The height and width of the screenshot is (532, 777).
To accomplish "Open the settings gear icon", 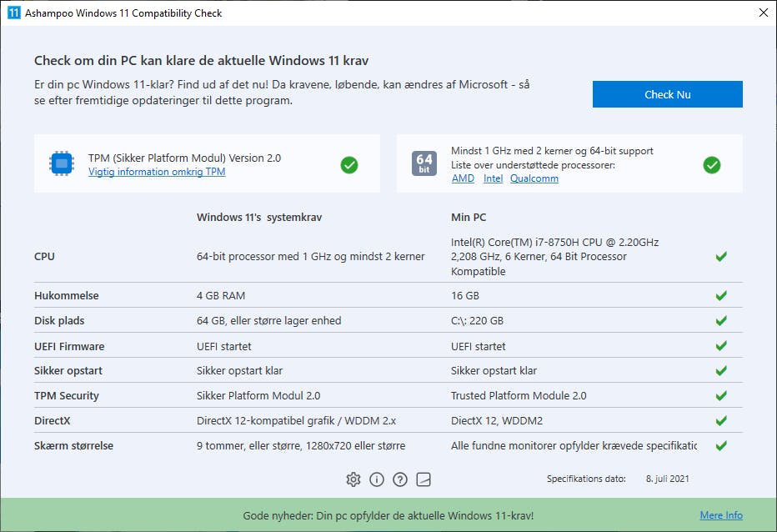I will (x=353, y=479).
